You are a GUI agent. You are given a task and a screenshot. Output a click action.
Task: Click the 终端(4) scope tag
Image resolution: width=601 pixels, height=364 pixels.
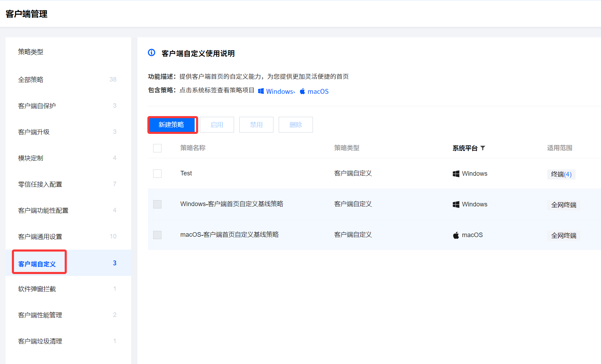pos(561,174)
